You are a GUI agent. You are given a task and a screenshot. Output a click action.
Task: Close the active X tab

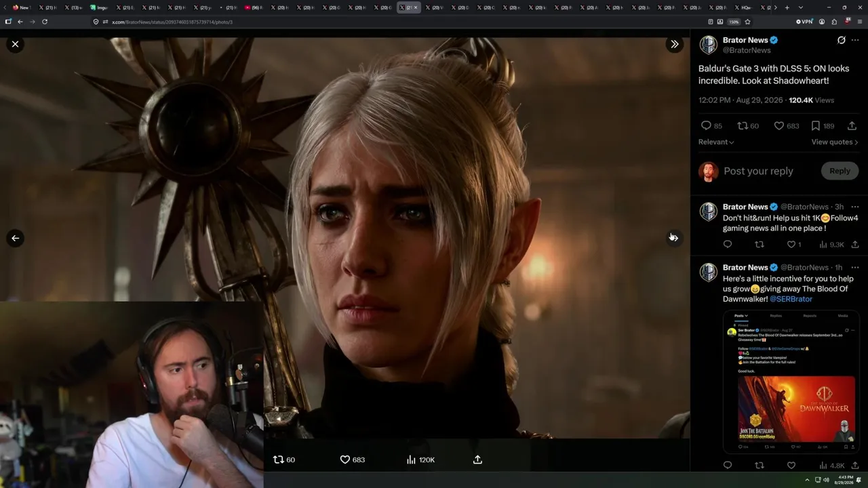(x=416, y=7)
